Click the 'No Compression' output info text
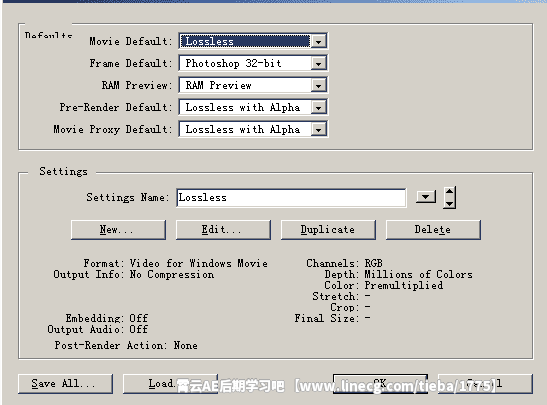 point(172,275)
